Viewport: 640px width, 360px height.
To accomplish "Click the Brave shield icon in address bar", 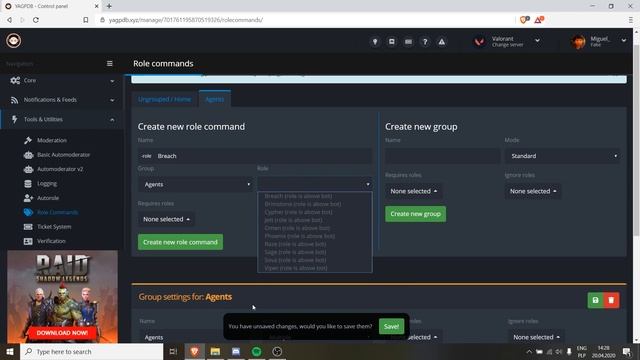I will click(x=524, y=20).
